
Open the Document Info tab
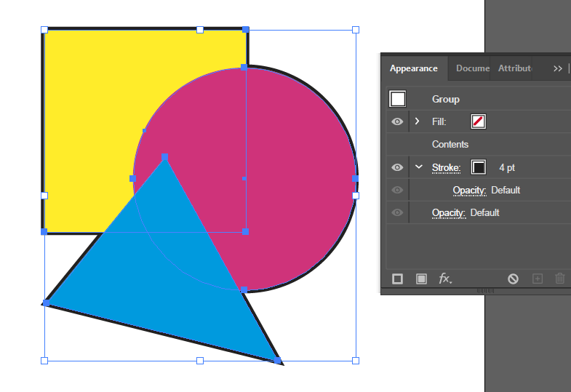tap(472, 68)
